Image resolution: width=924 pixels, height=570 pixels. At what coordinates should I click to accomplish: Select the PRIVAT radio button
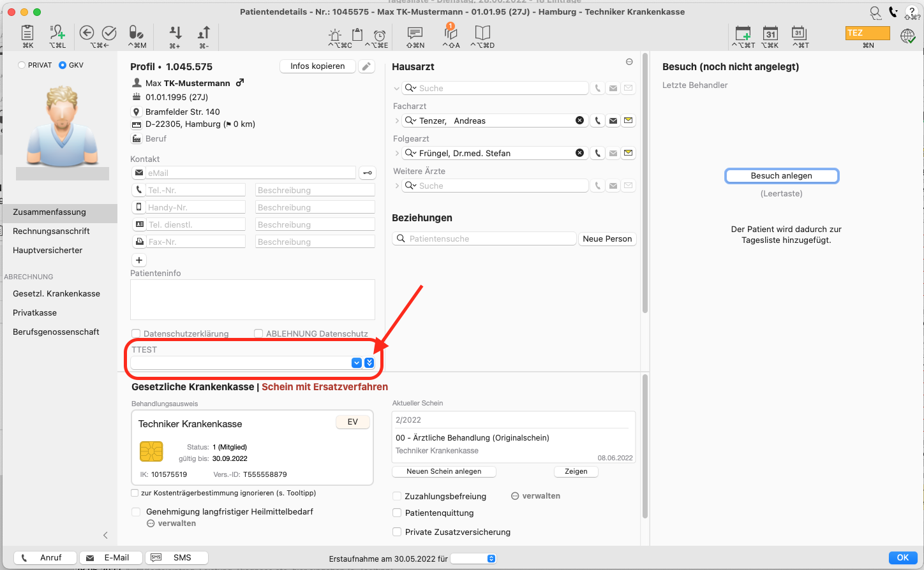click(x=22, y=65)
